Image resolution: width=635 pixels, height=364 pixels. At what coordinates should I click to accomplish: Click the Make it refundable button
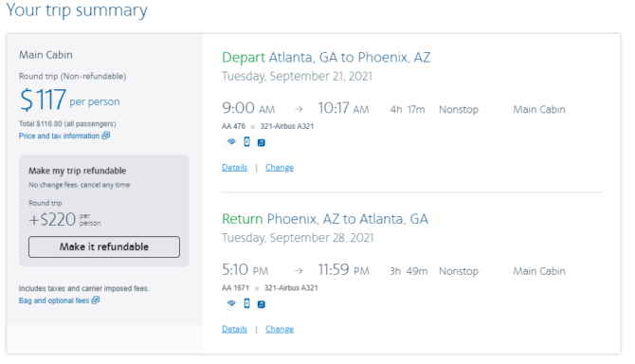pyautogui.click(x=104, y=247)
